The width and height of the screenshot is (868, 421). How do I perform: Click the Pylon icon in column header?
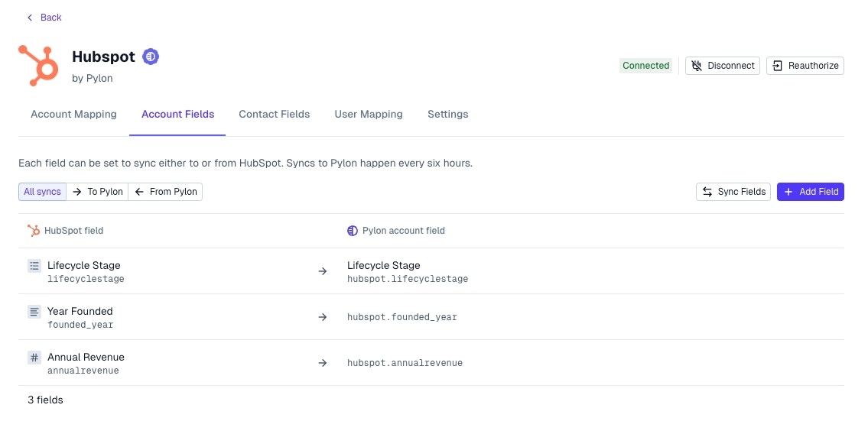(x=353, y=231)
